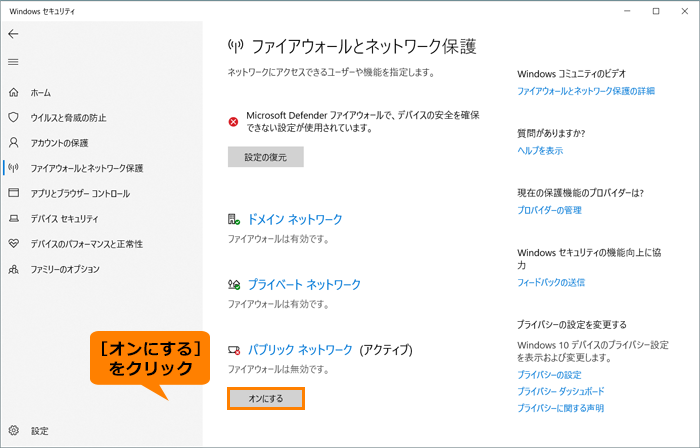Maximize the Windows セキュリティ window

(x=656, y=11)
